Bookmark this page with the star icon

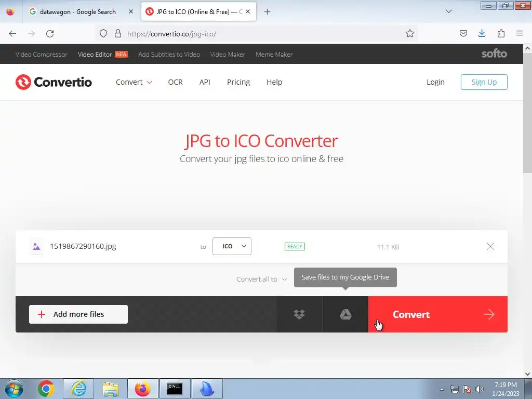[x=410, y=34]
